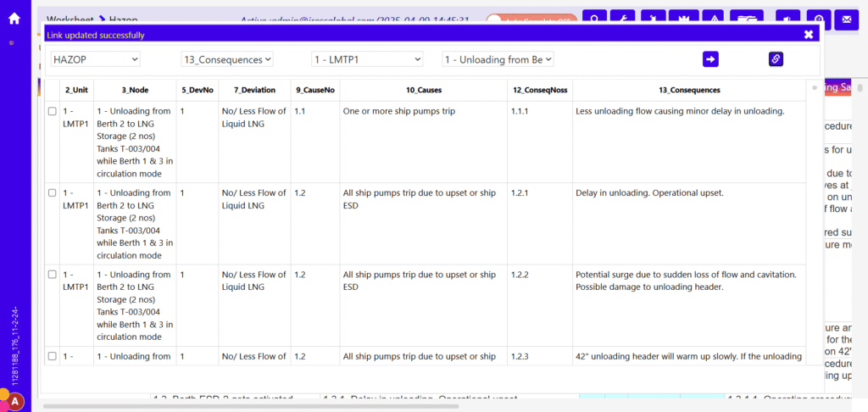This screenshot has width=868, height=412.
Task: Close the link dialog with X
Action: point(808,34)
